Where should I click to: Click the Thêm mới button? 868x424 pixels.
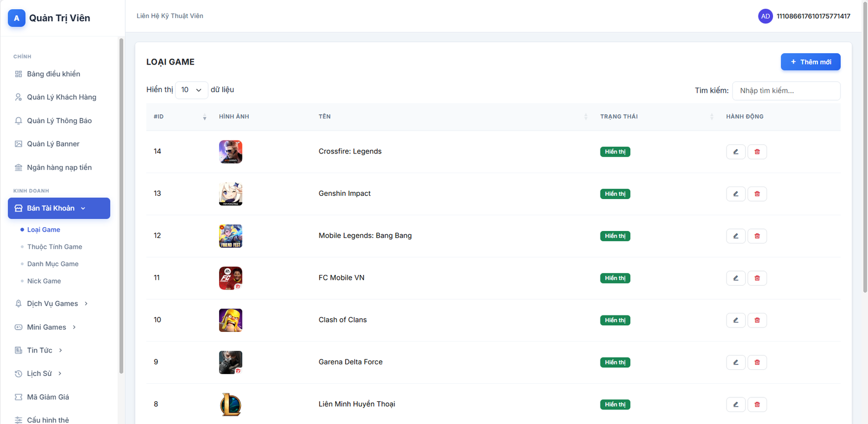(810, 62)
